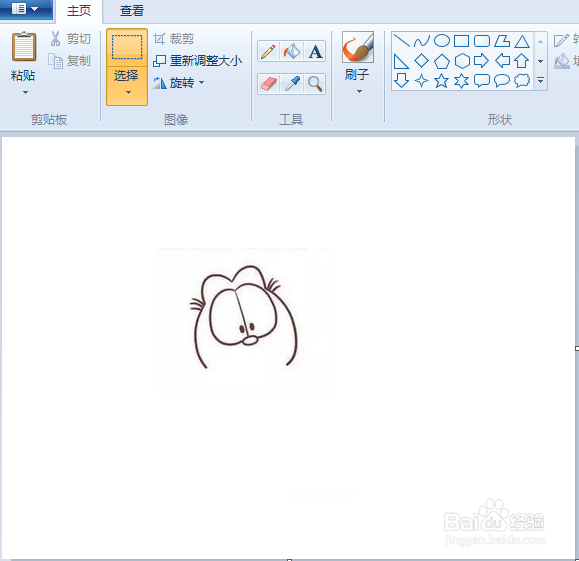This screenshot has width=579, height=561.
Task: Select the Oval callout shape
Action: pos(502,80)
